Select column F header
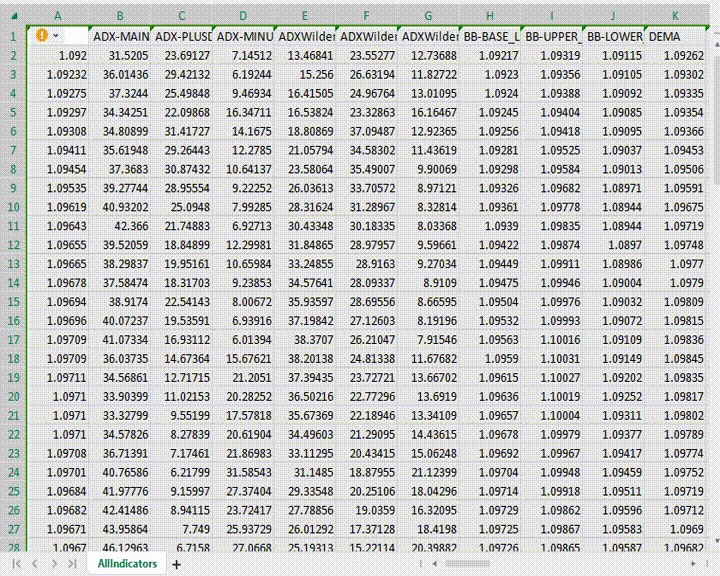 click(366, 16)
